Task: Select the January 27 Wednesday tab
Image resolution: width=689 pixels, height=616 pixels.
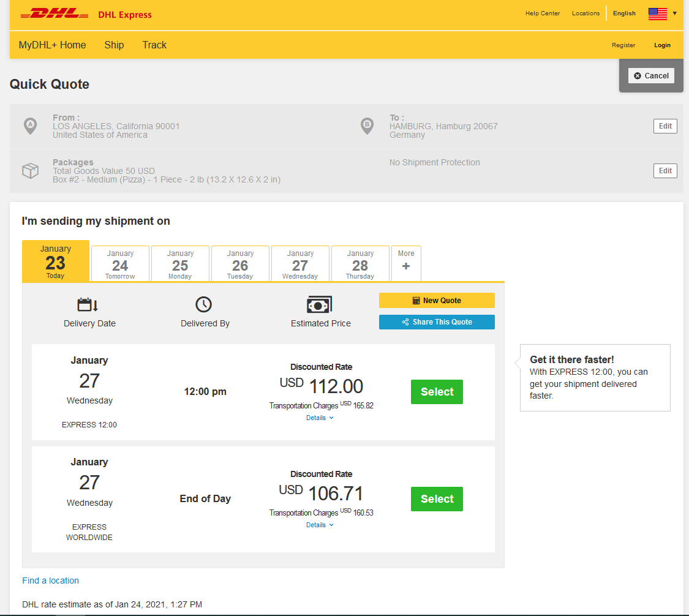Action: [300, 264]
